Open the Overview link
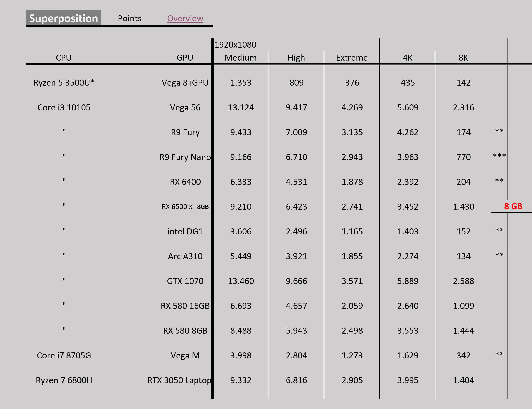 (185, 18)
